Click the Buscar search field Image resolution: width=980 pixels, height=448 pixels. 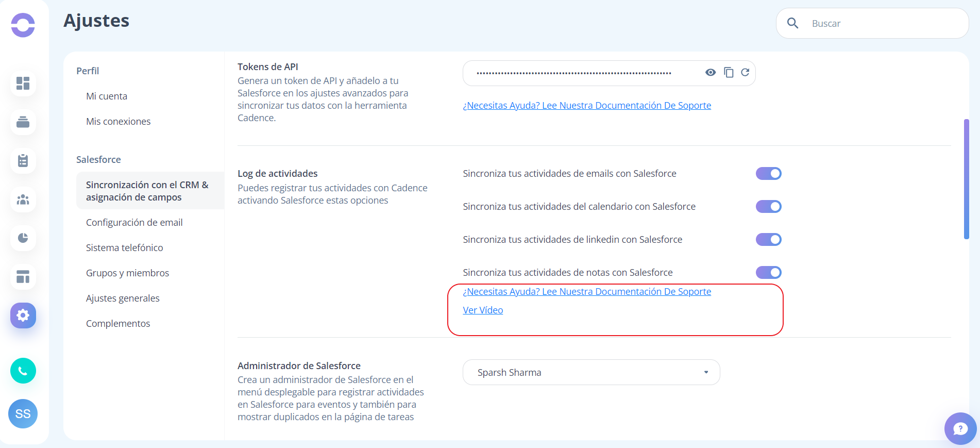(872, 23)
